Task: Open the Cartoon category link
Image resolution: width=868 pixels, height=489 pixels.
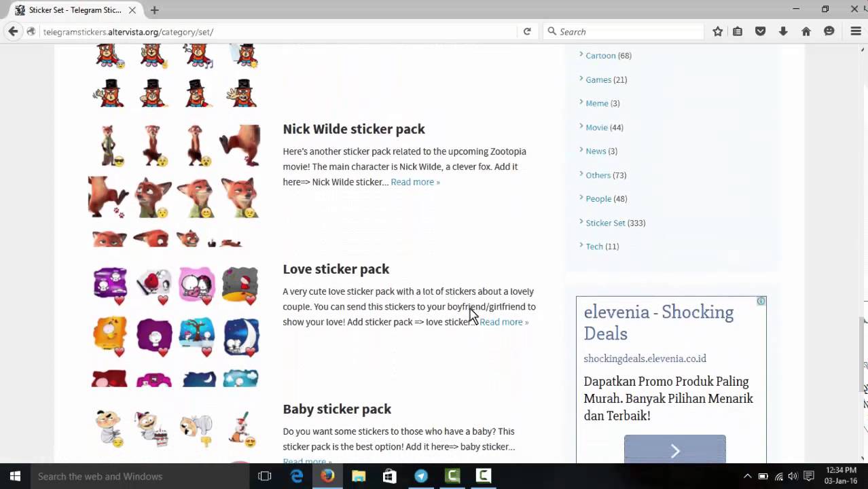Action: pos(600,56)
